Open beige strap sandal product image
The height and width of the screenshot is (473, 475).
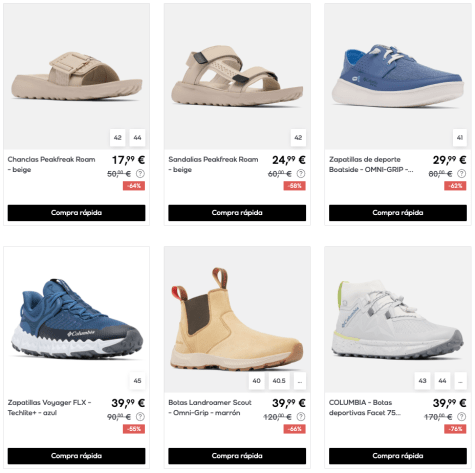[237, 76]
